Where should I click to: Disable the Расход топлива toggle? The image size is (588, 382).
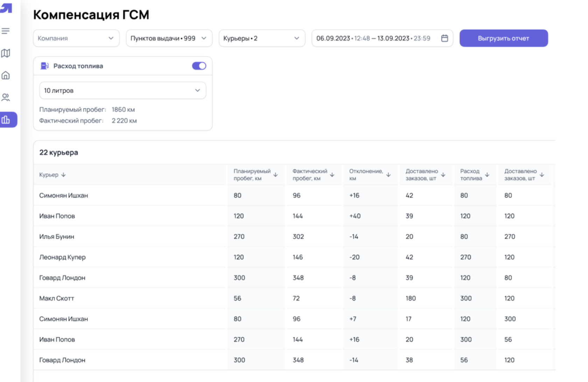[x=199, y=66]
